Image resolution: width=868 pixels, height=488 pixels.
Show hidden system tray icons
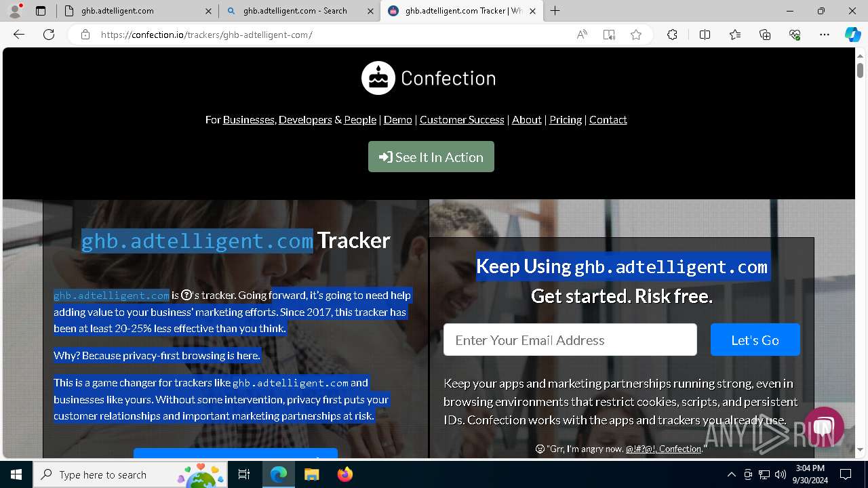point(731,474)
